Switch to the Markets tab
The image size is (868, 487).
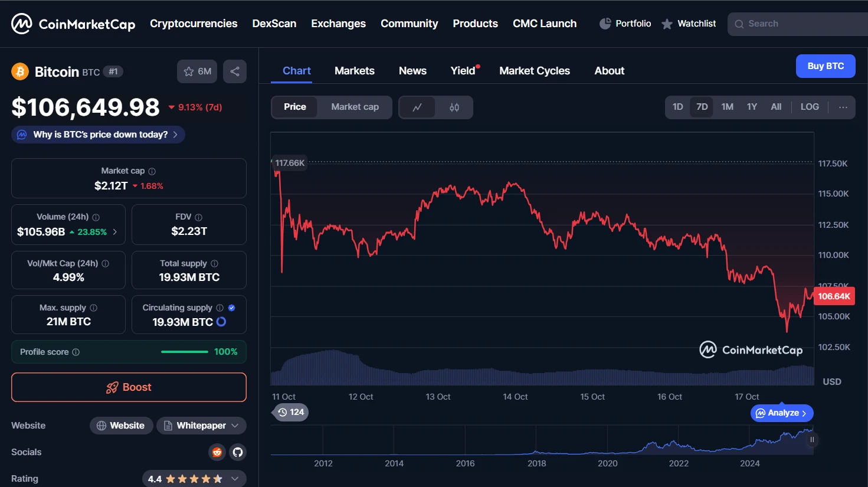pyautogui.click(x=354, y=71)
